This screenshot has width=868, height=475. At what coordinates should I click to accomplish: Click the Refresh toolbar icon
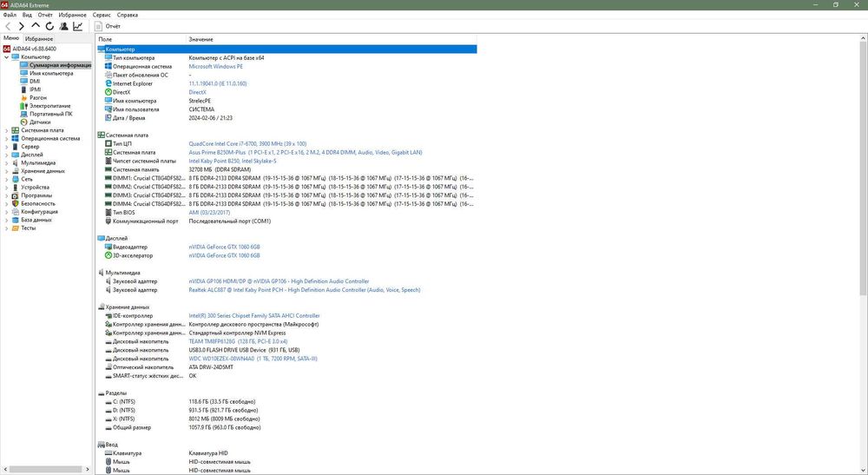click(x=49, y=26)
